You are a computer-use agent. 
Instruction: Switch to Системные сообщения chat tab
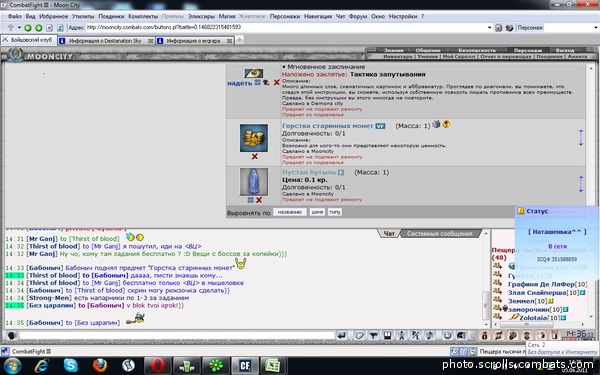pos(439,233)
